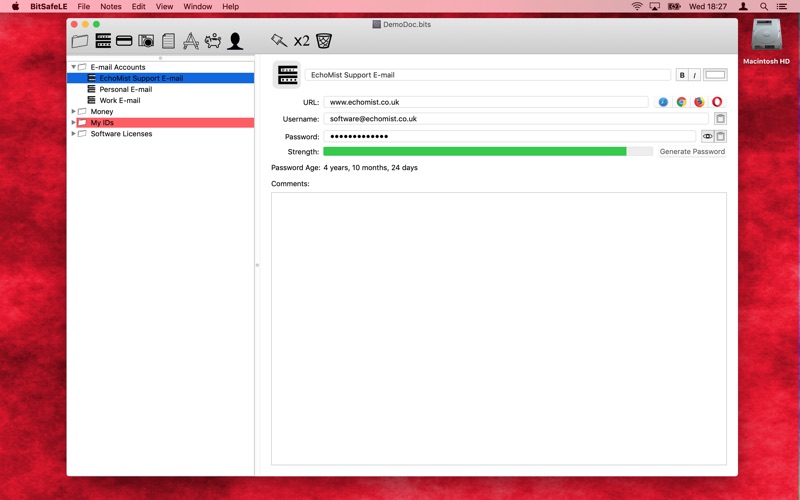
Task: Open the BitSafeLE application menu
Action: click(x=48, y=7)
